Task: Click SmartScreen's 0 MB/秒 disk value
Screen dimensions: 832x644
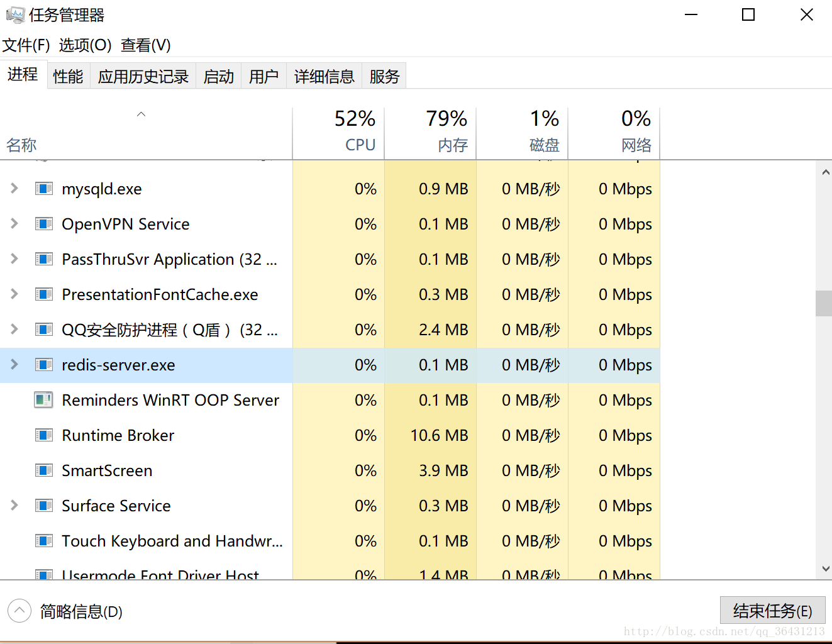Action: coord(531,470)
